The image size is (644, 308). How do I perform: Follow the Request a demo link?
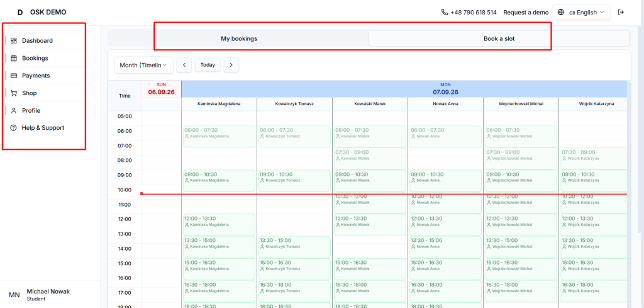coord(526,13)
